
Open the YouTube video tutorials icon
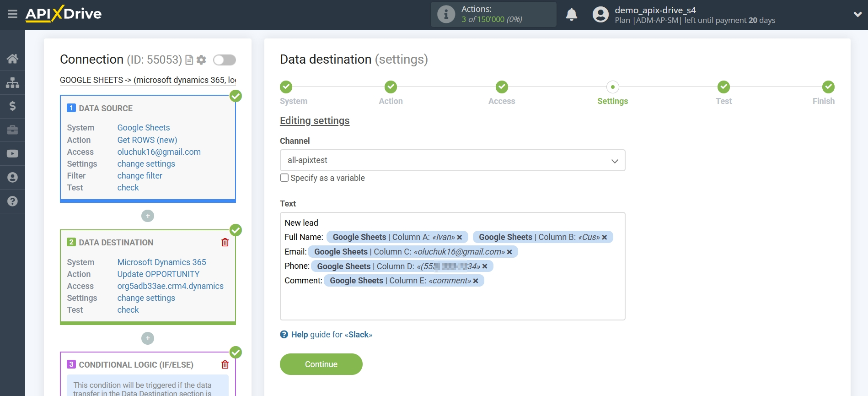click(12, 154)
